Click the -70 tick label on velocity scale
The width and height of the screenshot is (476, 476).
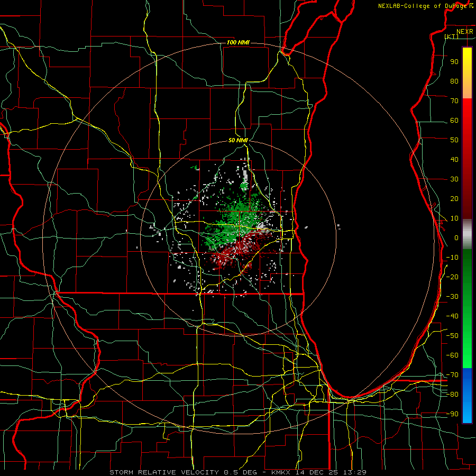(x=452, y=375)
